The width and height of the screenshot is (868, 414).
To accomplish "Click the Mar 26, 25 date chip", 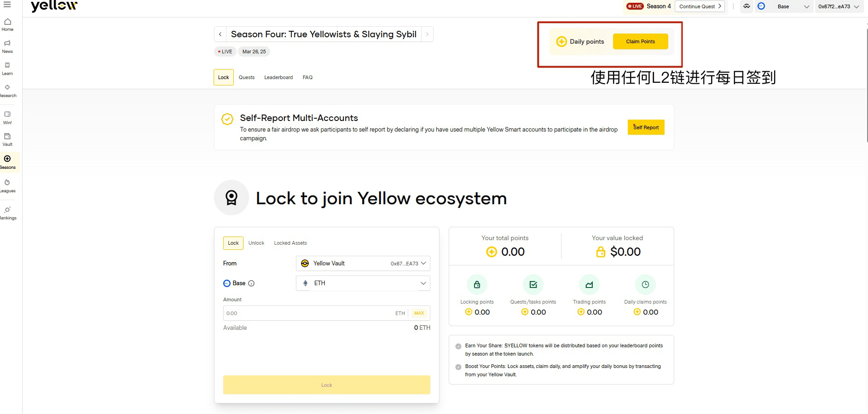I will [x=254, y=52].
